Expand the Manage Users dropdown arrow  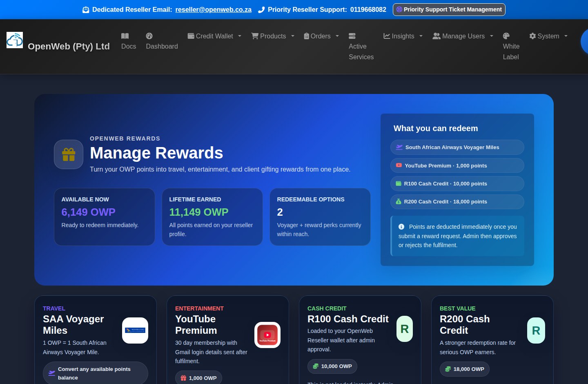(x=492, y=36)
